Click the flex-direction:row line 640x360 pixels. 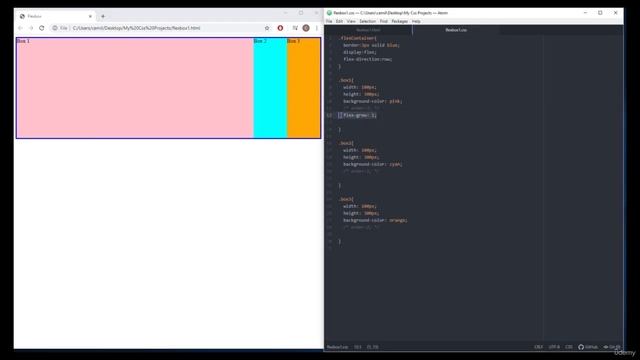(x=367, y=59)
